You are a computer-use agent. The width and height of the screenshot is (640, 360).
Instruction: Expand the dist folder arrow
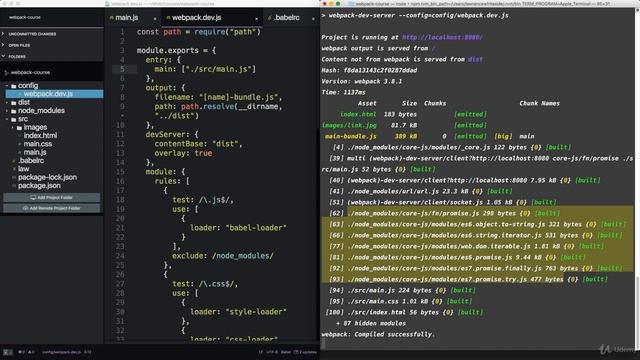(x=7, y=102)
